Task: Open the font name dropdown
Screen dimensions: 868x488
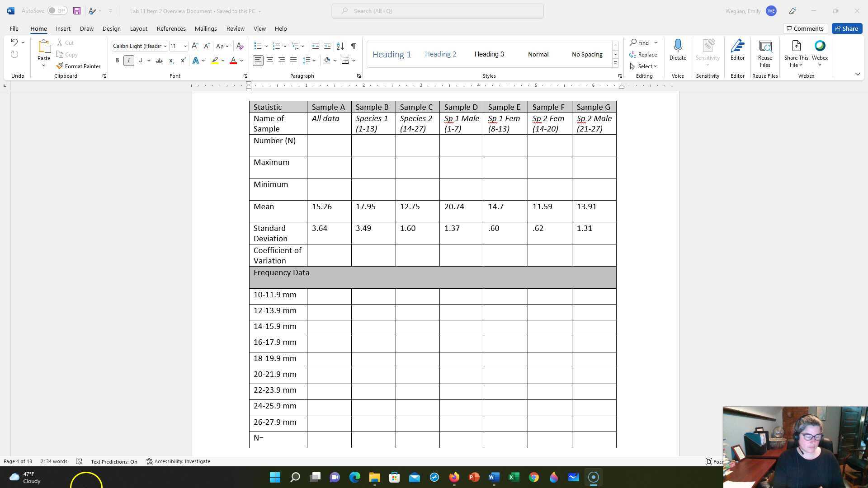Action: point(165,46)
